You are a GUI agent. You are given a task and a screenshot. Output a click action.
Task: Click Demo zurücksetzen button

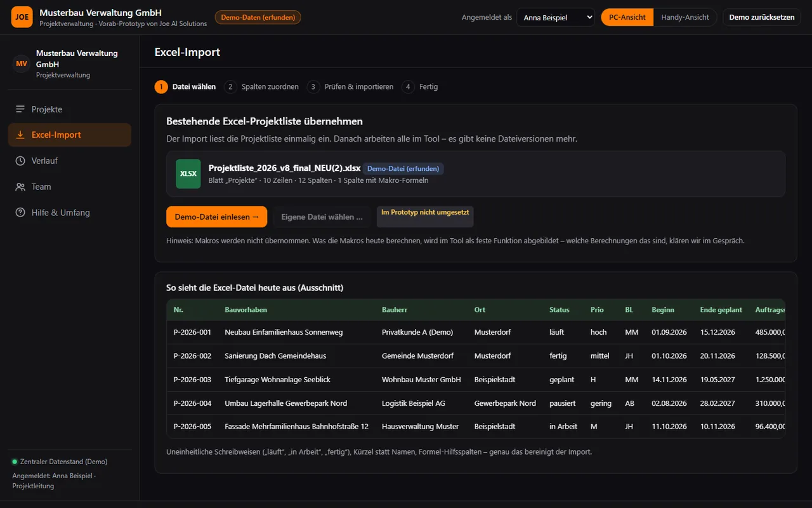coord(762,17)
